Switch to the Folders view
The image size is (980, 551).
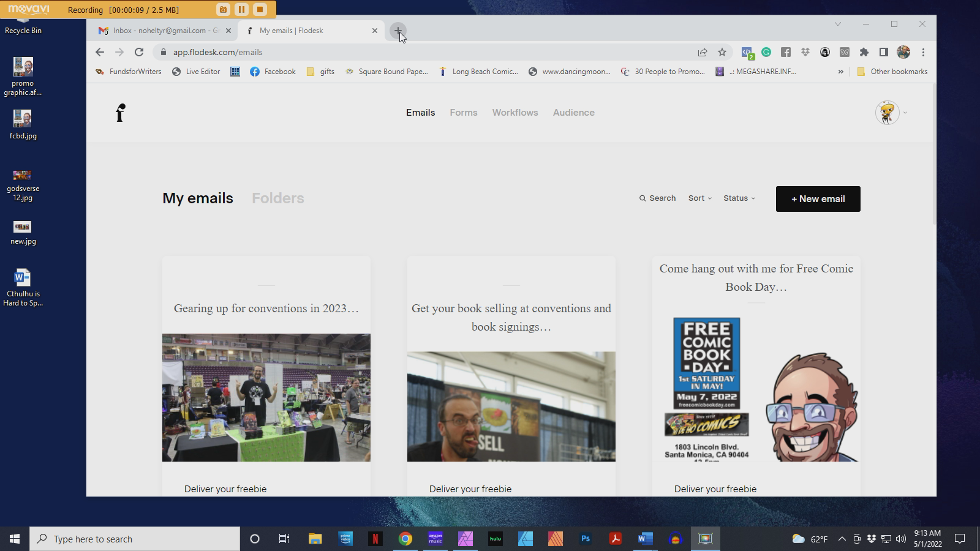pyautogui.click(x=277, y=198)
